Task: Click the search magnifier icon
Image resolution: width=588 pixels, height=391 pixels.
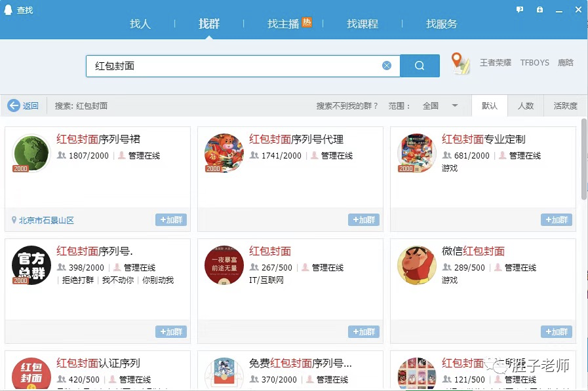Action: click(x=420, y=65)
